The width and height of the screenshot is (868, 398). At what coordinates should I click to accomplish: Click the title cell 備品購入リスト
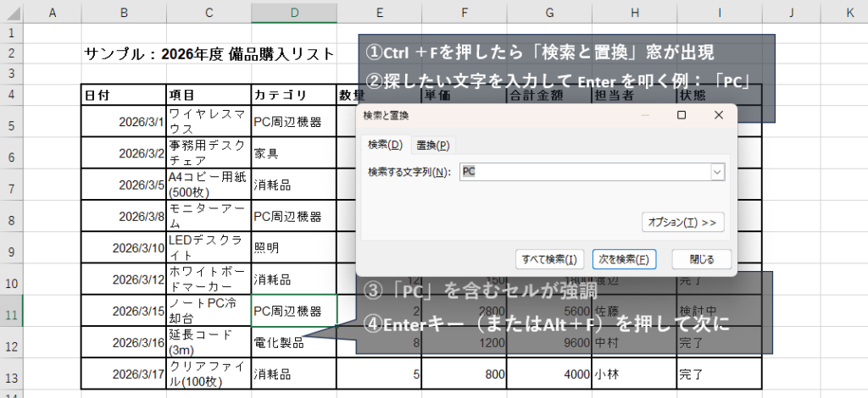point(209,54)
